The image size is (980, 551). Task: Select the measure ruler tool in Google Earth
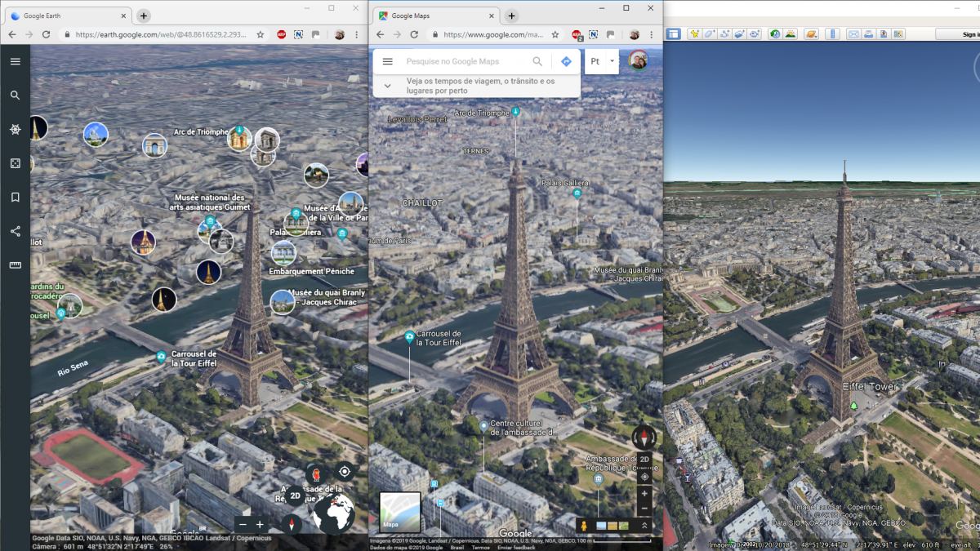[15, 264]
